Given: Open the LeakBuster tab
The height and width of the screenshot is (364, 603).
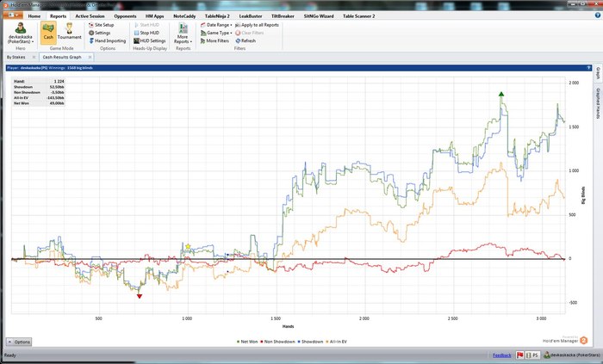Looking at the screenshot, I should (x=251, y=16).
